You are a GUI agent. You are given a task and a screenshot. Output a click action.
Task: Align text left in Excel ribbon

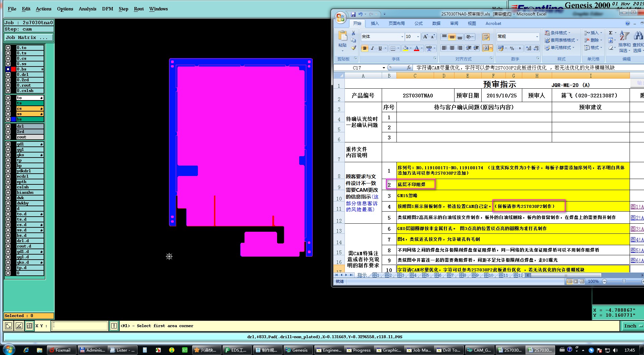(444, 48)
